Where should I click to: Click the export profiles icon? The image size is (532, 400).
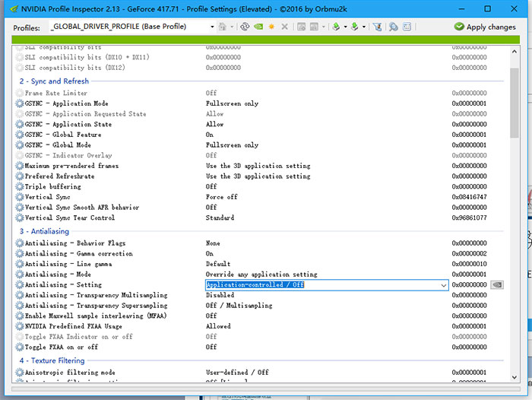point(336,27)
